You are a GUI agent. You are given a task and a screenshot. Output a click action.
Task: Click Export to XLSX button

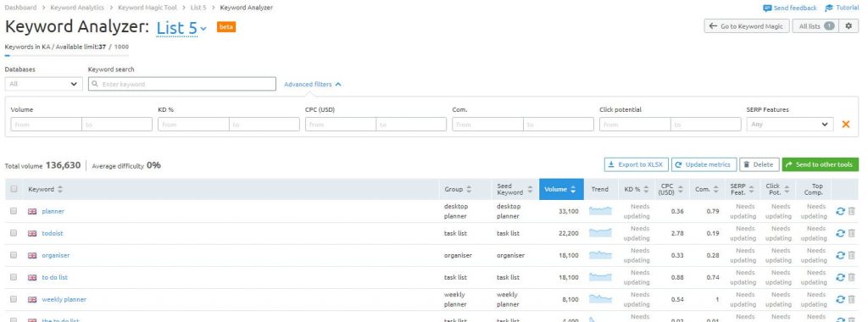[637, 165]
